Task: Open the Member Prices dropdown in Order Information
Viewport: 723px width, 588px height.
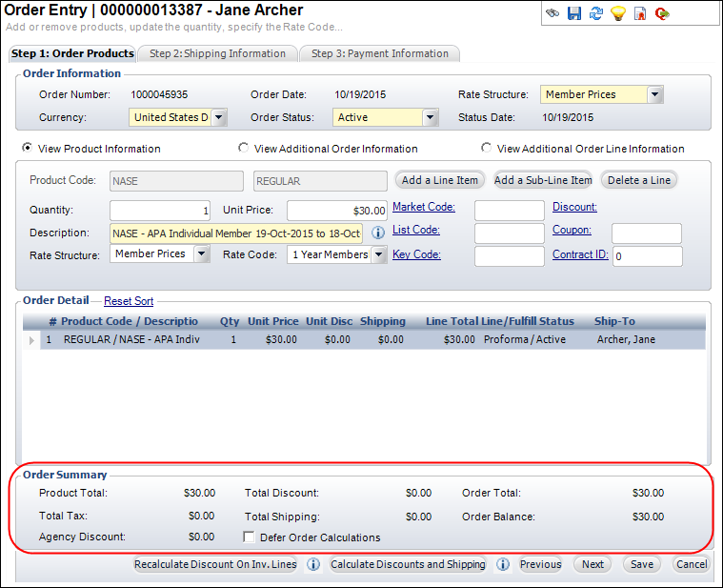Action: pyautogui.click(x=654, y=94)
